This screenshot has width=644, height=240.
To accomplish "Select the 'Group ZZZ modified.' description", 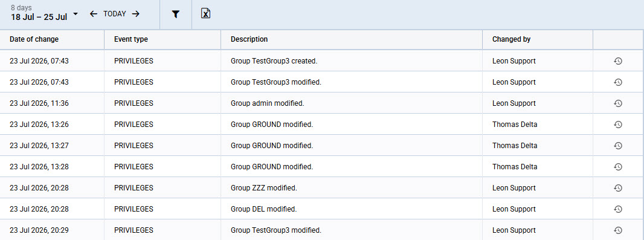I will pyautogui.click(x=263, y=188).
